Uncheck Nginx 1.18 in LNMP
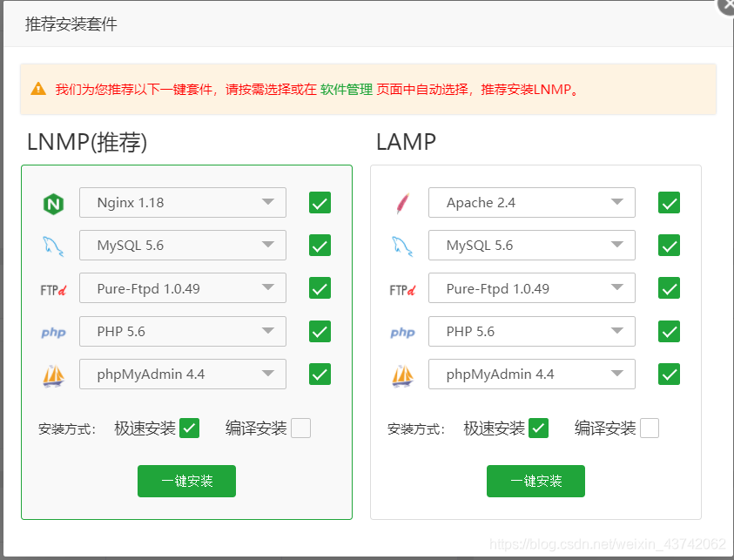Viewport: 734px width, 560px height. pos(320,202)
